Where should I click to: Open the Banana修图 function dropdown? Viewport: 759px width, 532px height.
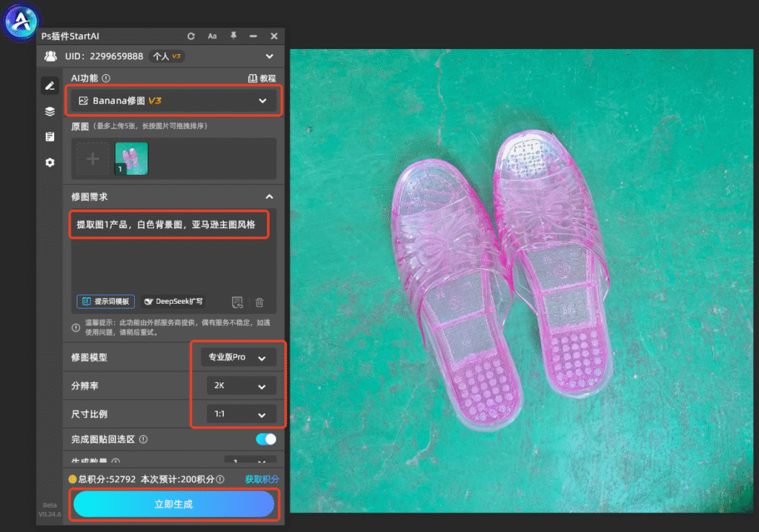(173, 101)
